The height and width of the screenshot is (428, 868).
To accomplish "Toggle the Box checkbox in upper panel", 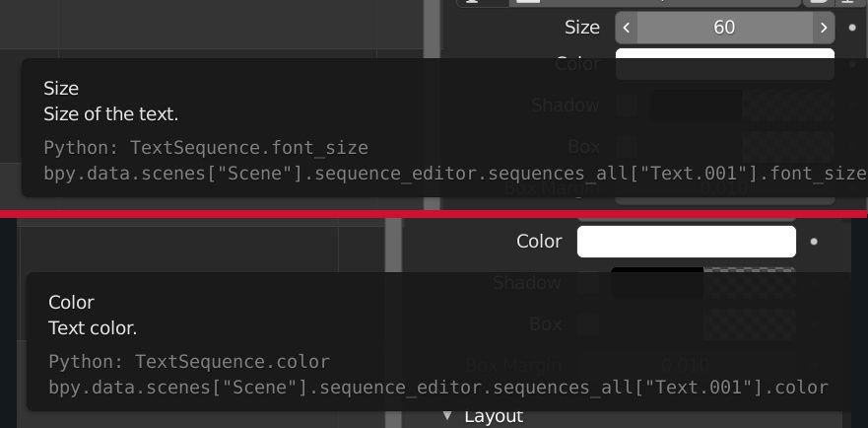I will 628,147.
